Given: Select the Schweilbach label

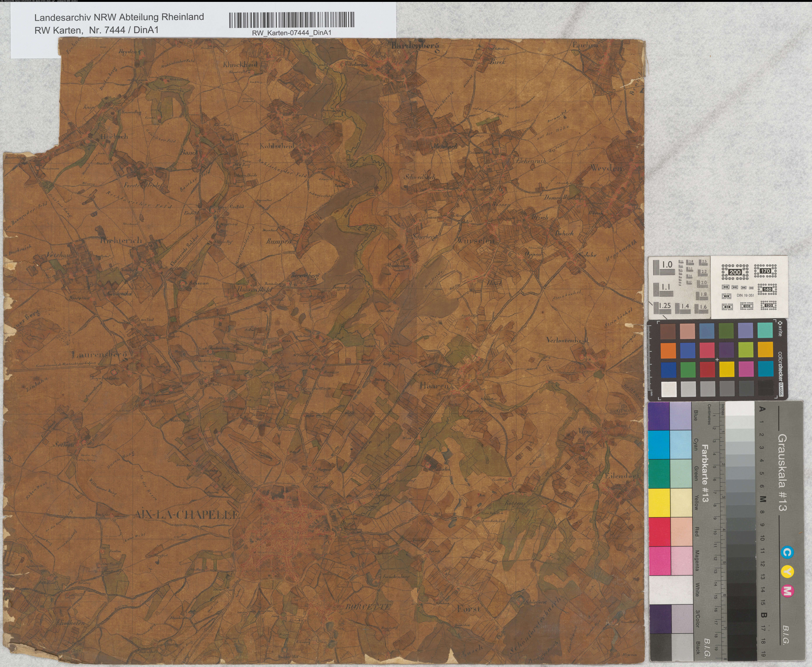Looking at the screenshot, I should pos(420,177).
